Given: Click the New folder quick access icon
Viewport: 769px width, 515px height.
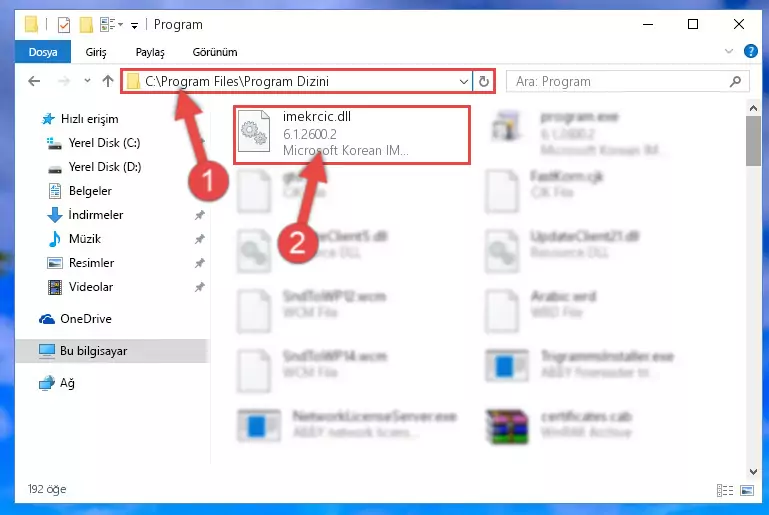Looking at the screenshot, I should tap(86, 25).
